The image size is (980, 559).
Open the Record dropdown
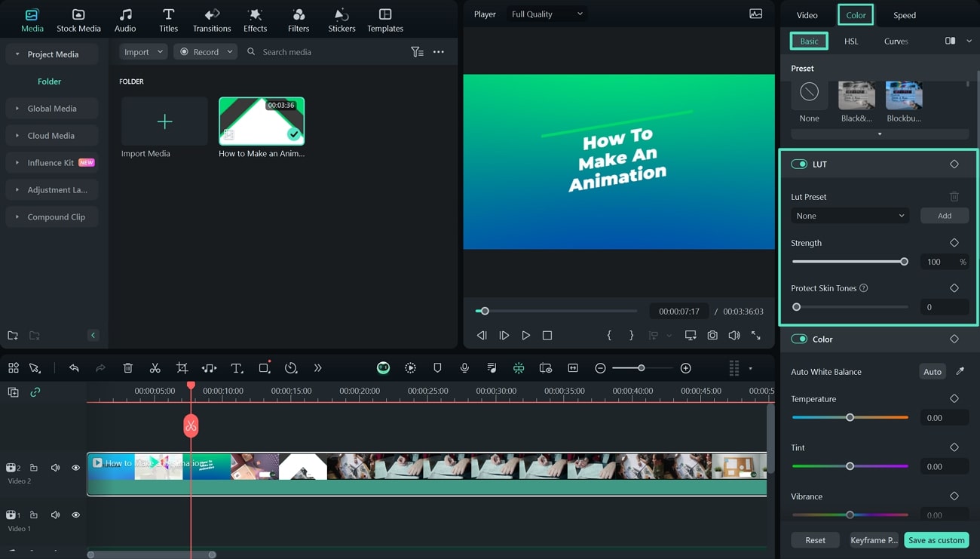206,52
